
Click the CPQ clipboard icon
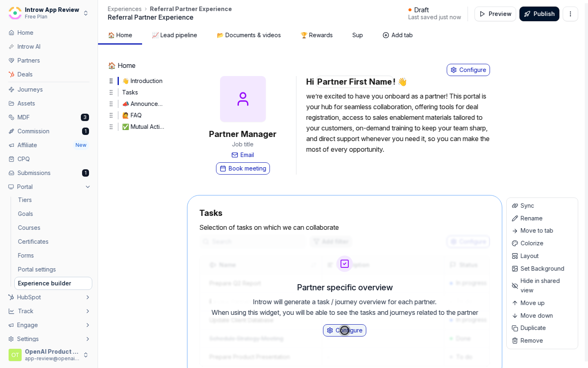pyautogui.click(x=11, y=159)
